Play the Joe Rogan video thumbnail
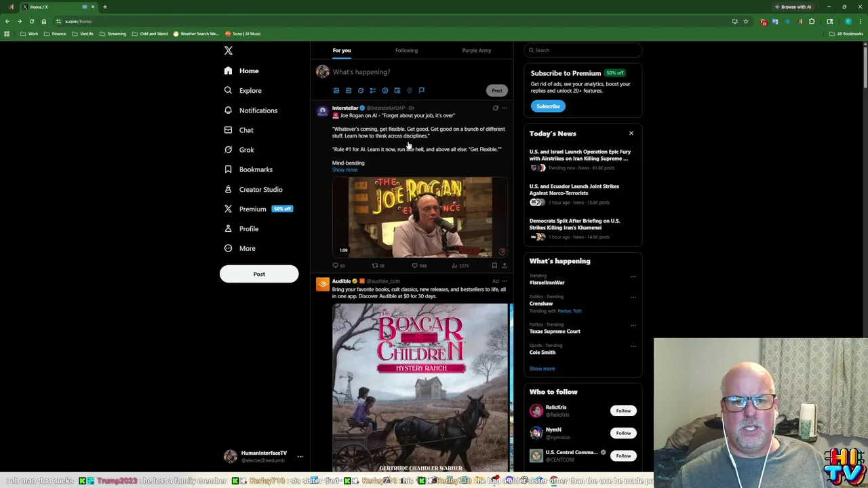868x488 pixels. pyautogui.click(x=420, y=218)
